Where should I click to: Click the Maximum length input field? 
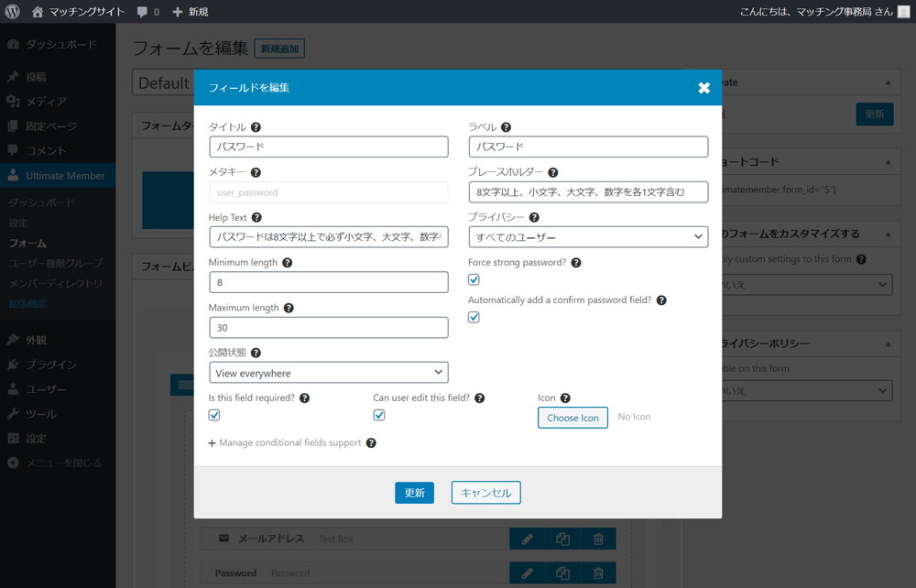[x=329, y=328]
